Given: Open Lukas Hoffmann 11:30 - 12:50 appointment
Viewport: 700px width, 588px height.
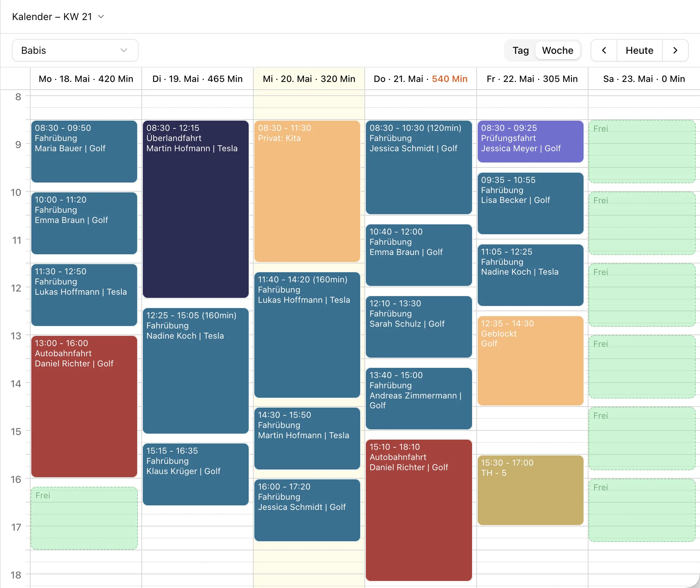Looking at the screenshot, I should point(84,295).
